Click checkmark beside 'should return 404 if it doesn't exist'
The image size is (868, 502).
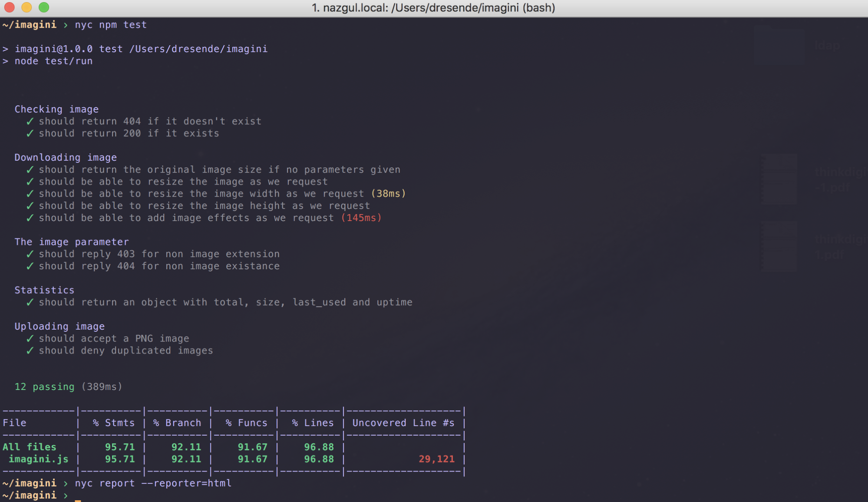(30, 122)
